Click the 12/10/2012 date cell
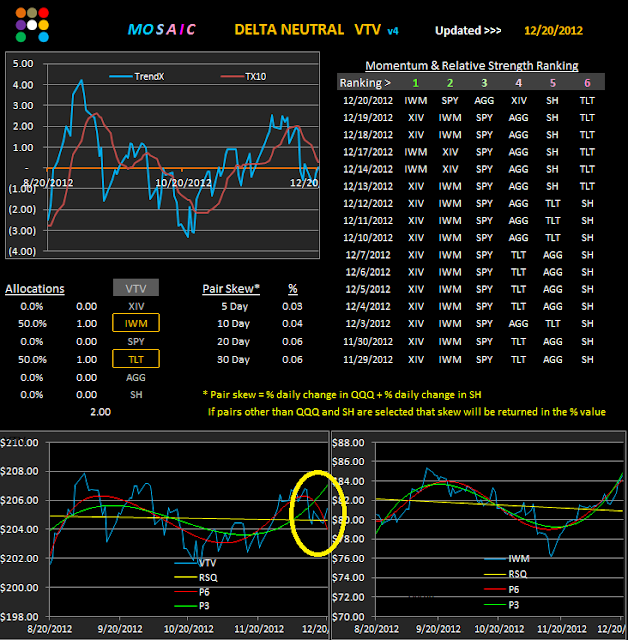The height and width of the screenshot is (640, 628). coord(368,238)
